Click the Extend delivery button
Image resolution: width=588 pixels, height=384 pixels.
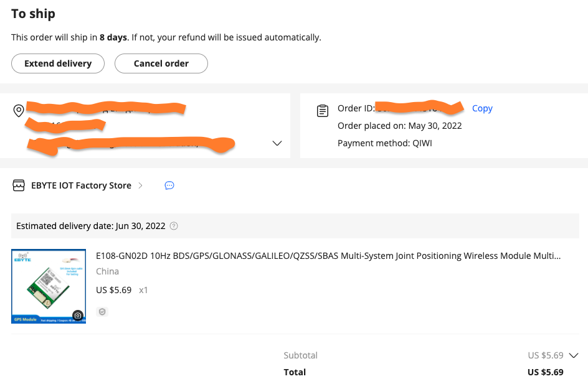[58, 63]
